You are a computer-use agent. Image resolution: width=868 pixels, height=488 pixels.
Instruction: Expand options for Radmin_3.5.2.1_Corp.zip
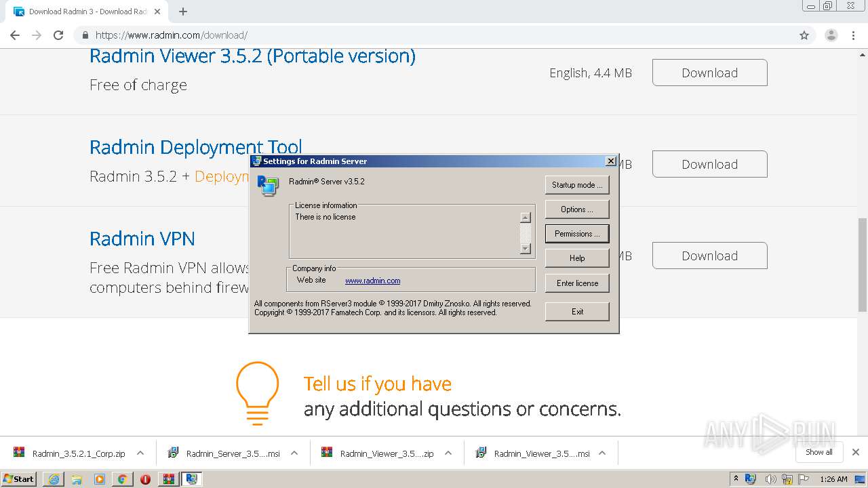[140, 453]
